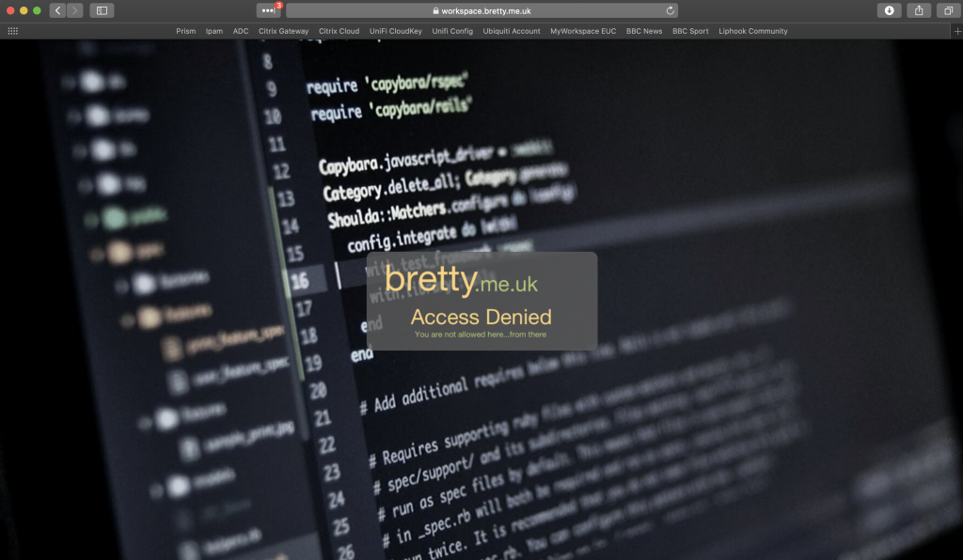Click the forward navigation arrow
Screen dimensions: 963x560
click(x=74, y=10)
